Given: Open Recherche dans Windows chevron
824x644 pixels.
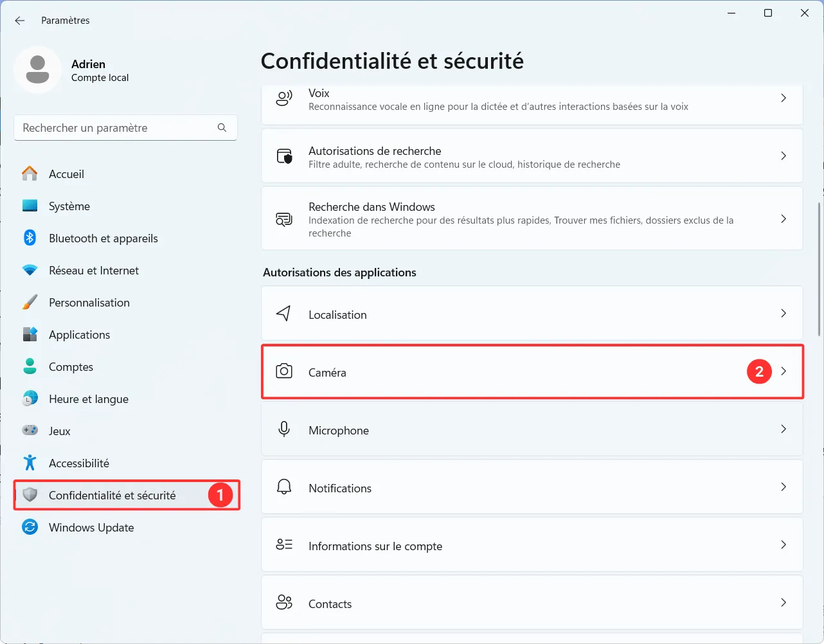Looking at the screenshot, I should pyautogui.click(x=784, y=219).
